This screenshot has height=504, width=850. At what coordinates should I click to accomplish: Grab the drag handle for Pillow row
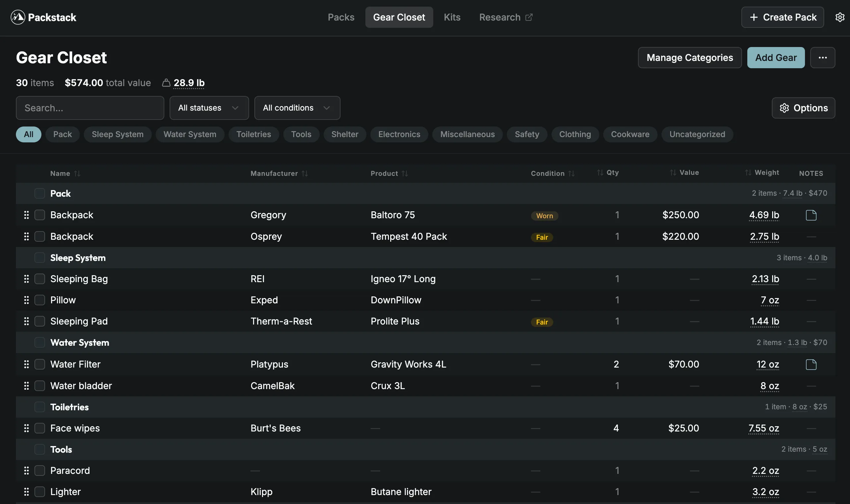pos(26,300)
